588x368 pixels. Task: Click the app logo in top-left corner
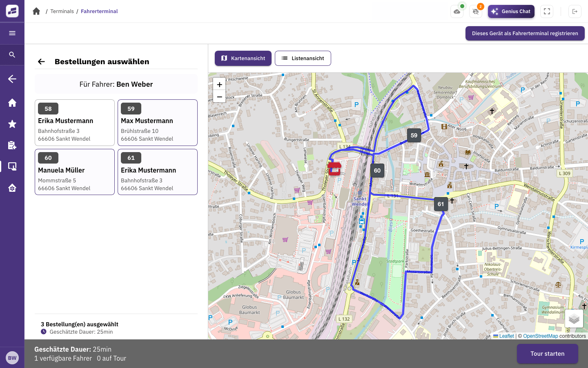click(12, 11)
